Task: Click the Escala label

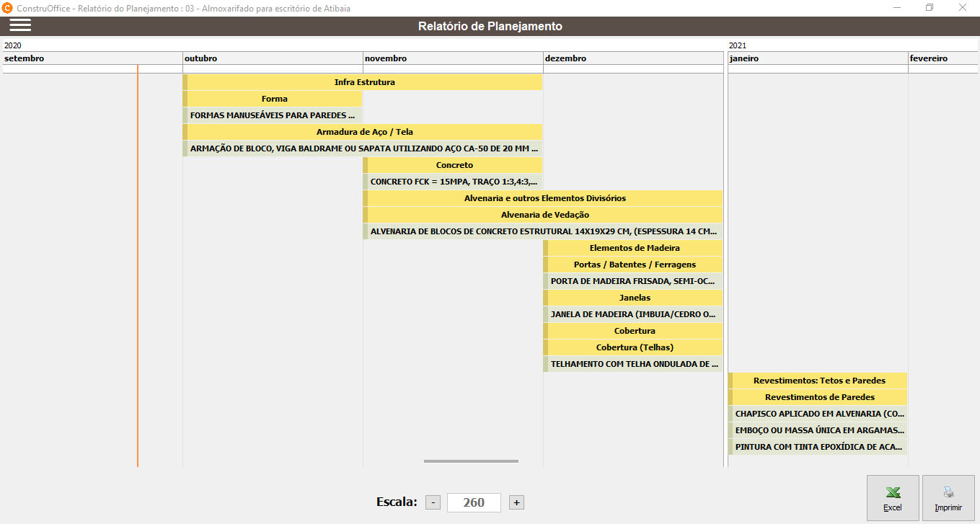Action: (397, 502)
